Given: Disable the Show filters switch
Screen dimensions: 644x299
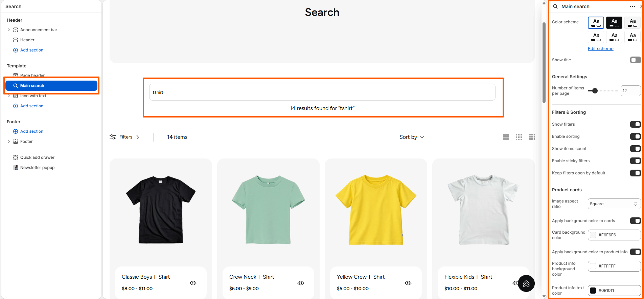Looking at the screenshot, I should pyautogui.click(x=635, y=124).
